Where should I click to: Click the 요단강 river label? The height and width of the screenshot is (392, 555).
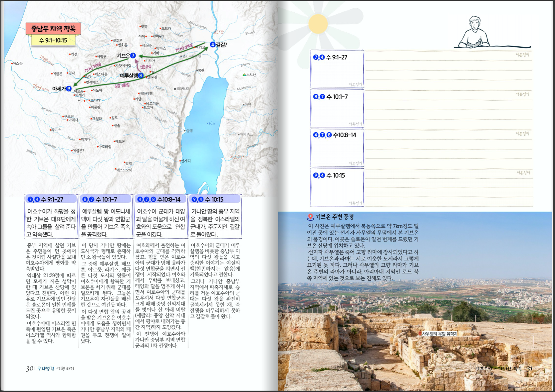coord(219,32)
